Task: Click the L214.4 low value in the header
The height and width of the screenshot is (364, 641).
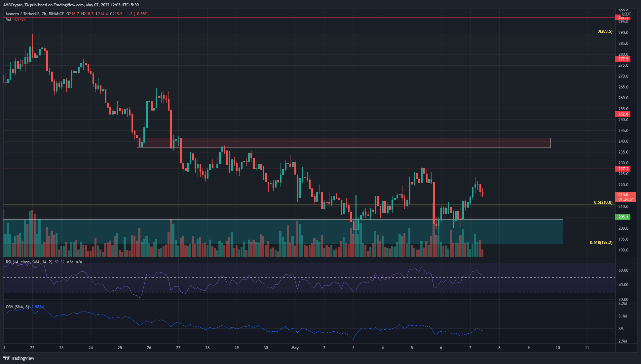Action: 102,14
